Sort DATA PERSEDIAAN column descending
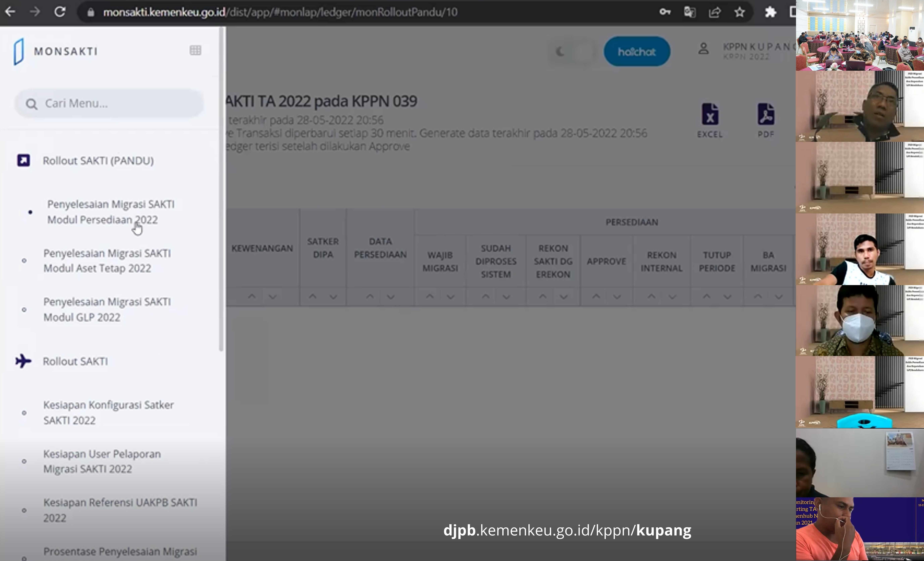 point(390,297)
